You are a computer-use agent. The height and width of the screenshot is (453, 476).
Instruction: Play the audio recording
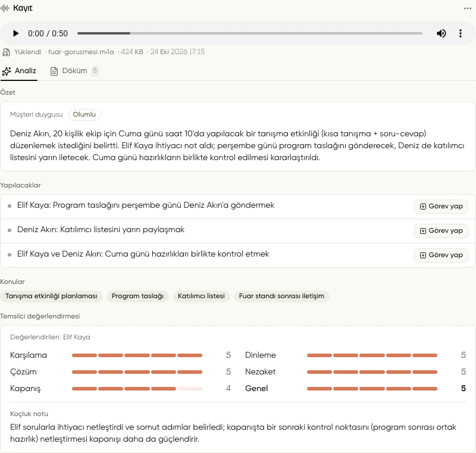(15, 33)
